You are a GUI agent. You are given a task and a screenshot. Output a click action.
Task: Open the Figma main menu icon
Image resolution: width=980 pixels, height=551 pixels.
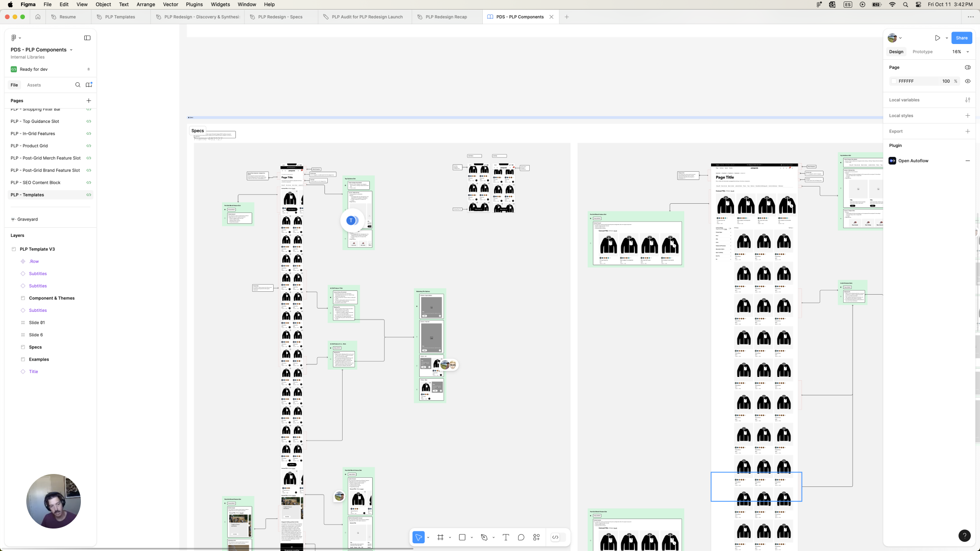pyautogui.click(x=14, y=38)
